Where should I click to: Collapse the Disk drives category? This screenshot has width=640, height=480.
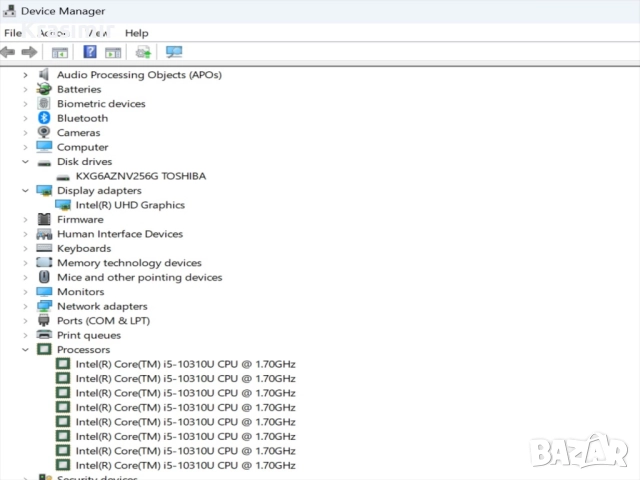click(25, 161)
